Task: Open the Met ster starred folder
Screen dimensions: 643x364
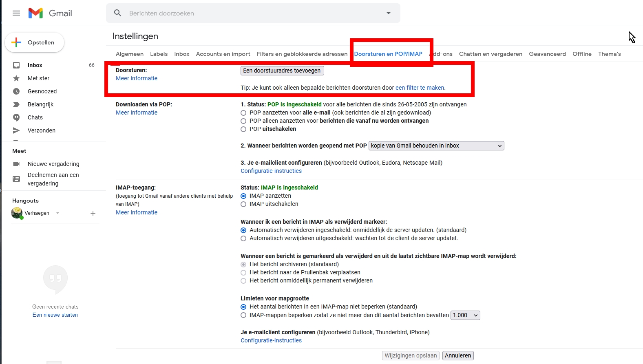Action: click(38, 78)
